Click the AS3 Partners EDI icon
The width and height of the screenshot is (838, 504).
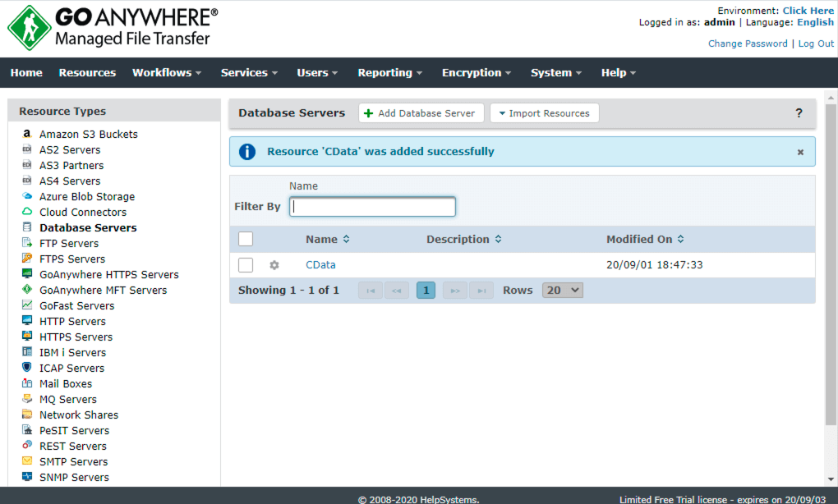(x=27, y=164)
